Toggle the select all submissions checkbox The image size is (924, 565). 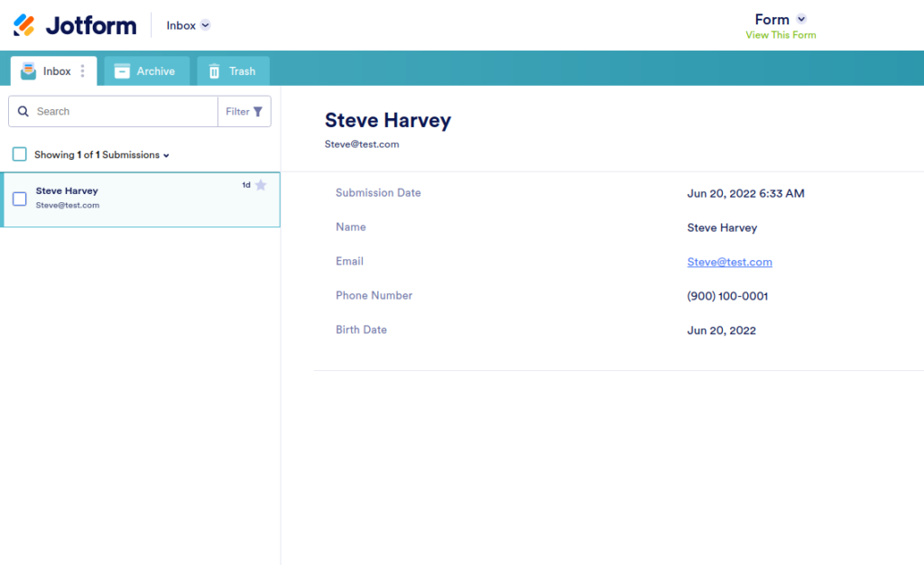click(20, 155)
